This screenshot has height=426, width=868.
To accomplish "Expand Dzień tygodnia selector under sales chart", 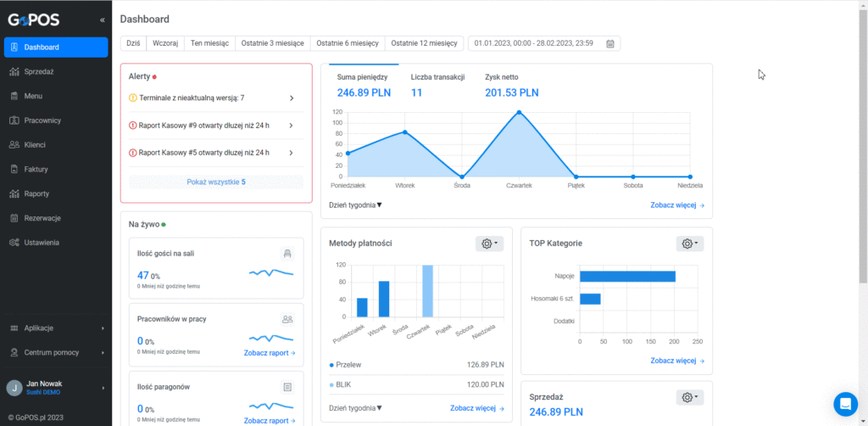I will [355, 205].
